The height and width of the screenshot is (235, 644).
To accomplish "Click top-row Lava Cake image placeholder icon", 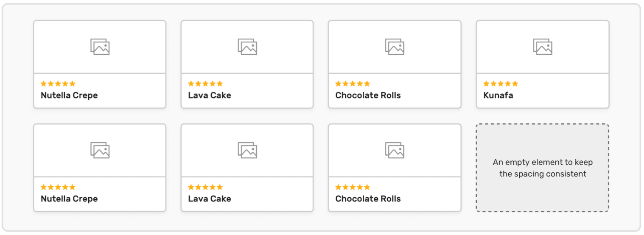I will [247, 47].
